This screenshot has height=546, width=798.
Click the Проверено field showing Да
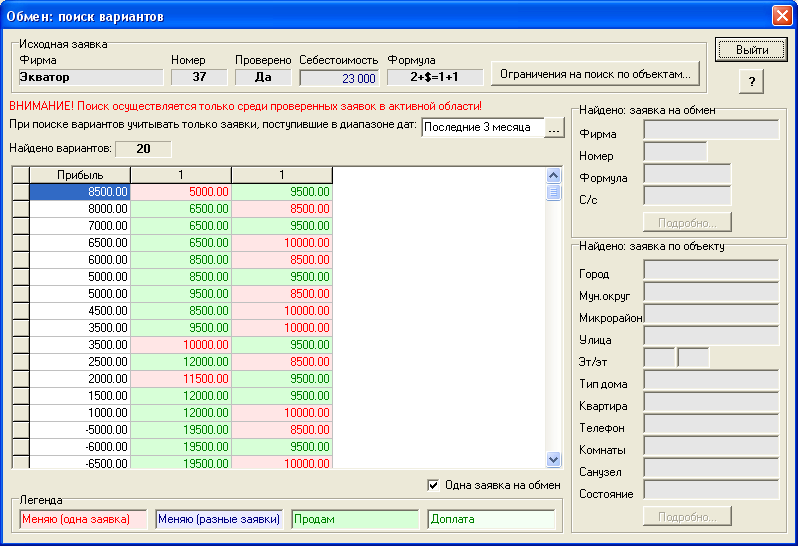click(x=263, y=77)
